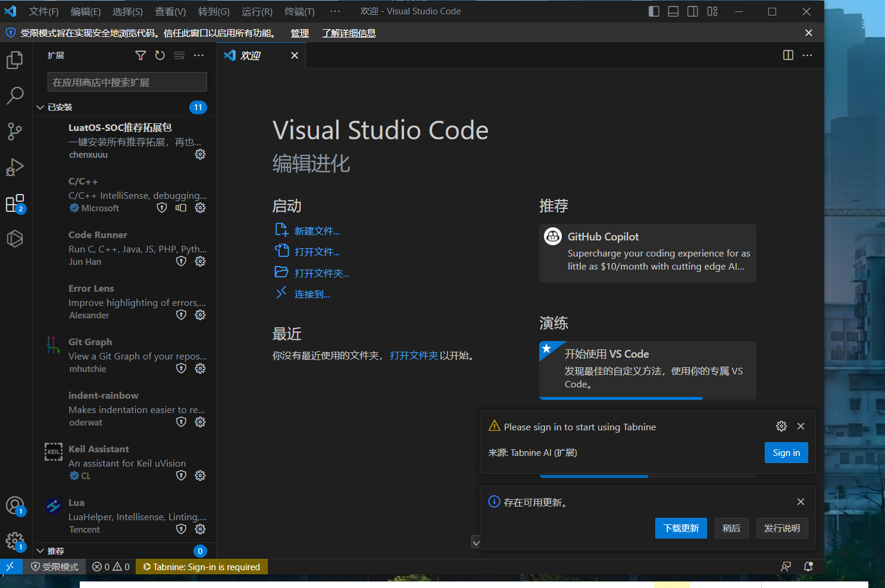
Task: Dismiss the Tabnine sign-in notification
Action: 801,426
